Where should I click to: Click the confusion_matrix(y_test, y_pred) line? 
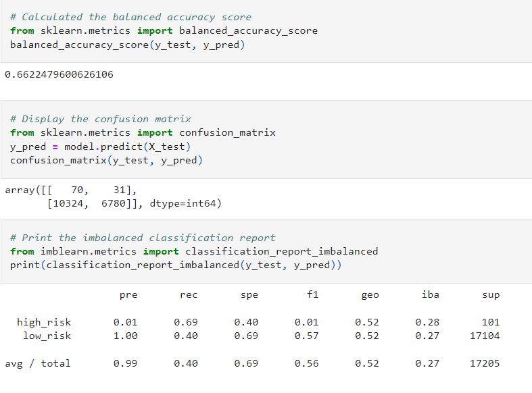[106, 160]
